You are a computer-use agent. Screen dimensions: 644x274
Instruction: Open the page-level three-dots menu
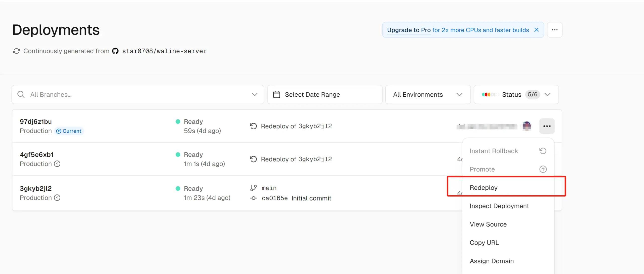point(555,30)
